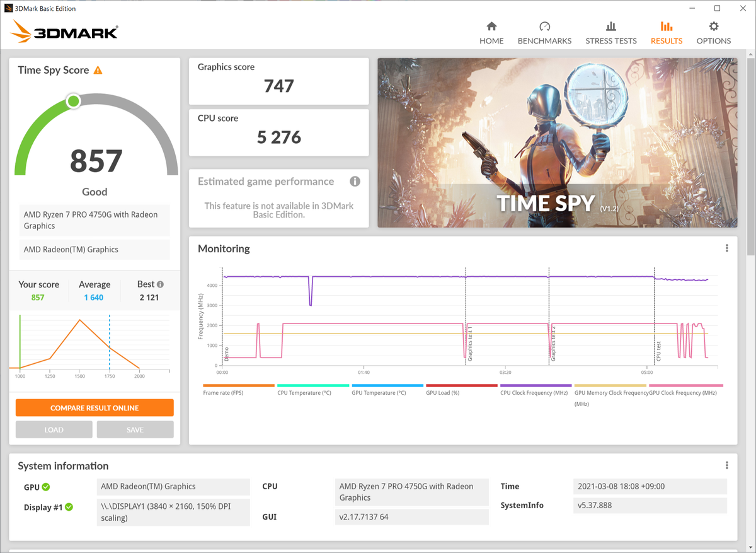The width and height of the screenshot is (756, 553).
Task: Click the average score 1 640
Action: [94, 298]
